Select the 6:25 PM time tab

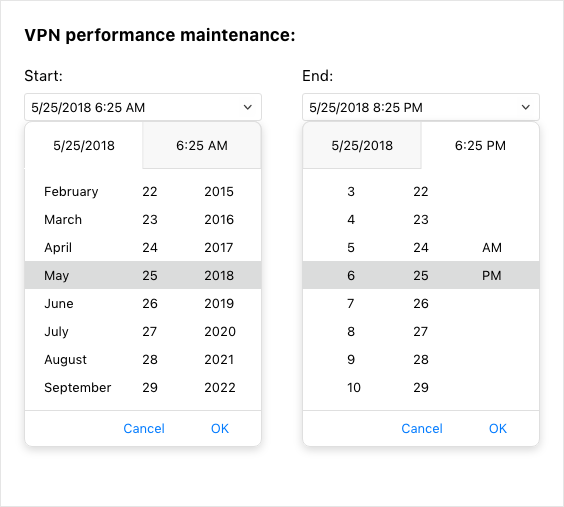480,145
